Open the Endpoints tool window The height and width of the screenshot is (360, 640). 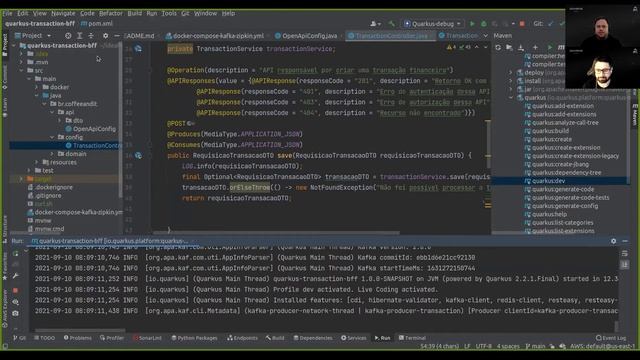click(x=242, y=338)
